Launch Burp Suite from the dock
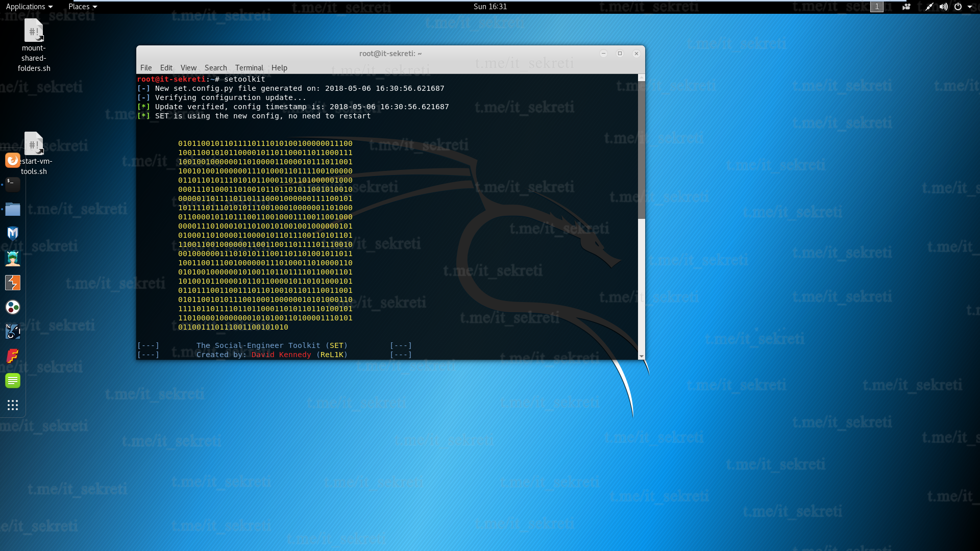 [x=13, y=283]
